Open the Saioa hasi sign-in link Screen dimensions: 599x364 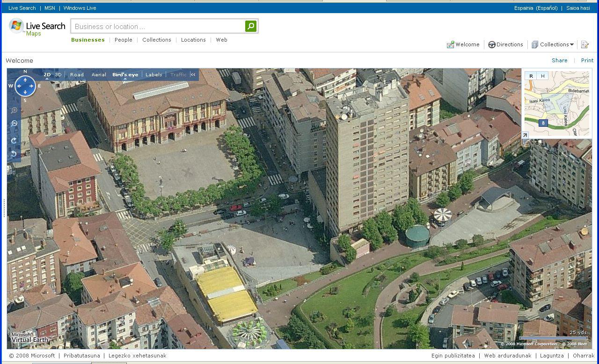tap(578, 8)
